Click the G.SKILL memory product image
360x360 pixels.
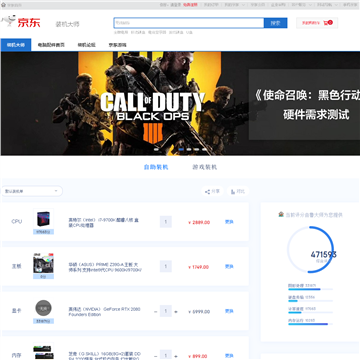[x=43, y=352]
